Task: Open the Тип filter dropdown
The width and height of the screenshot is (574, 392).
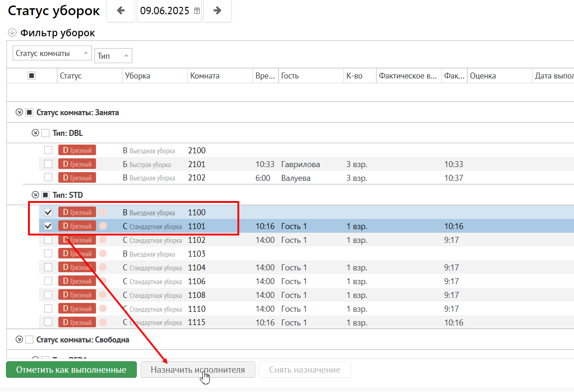Action: coord(113,56)
